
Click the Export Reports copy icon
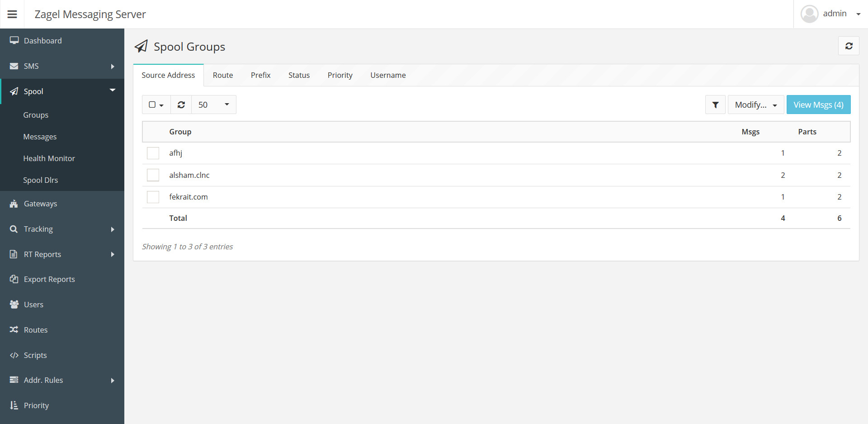14,279
